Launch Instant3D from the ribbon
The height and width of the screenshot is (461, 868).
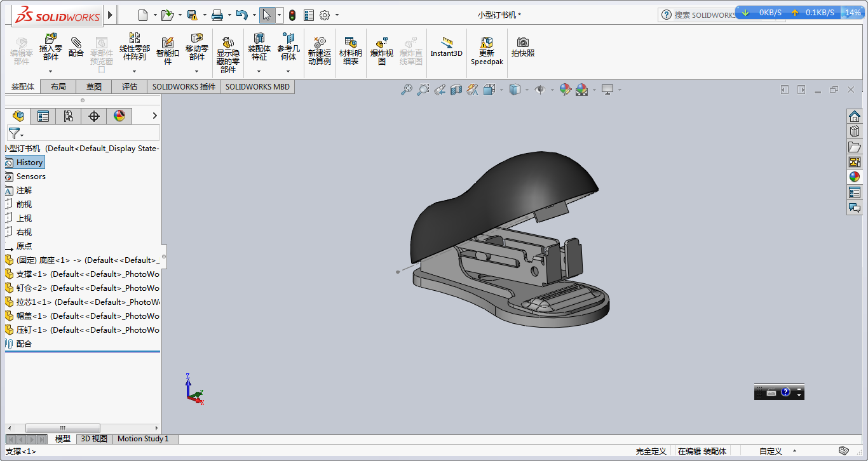447,48
